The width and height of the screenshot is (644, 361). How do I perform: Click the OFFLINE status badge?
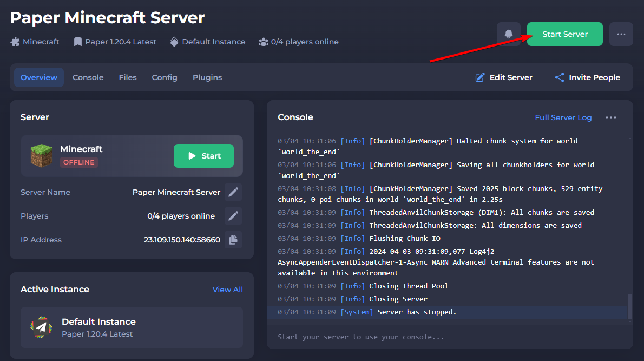coord(79,162)
